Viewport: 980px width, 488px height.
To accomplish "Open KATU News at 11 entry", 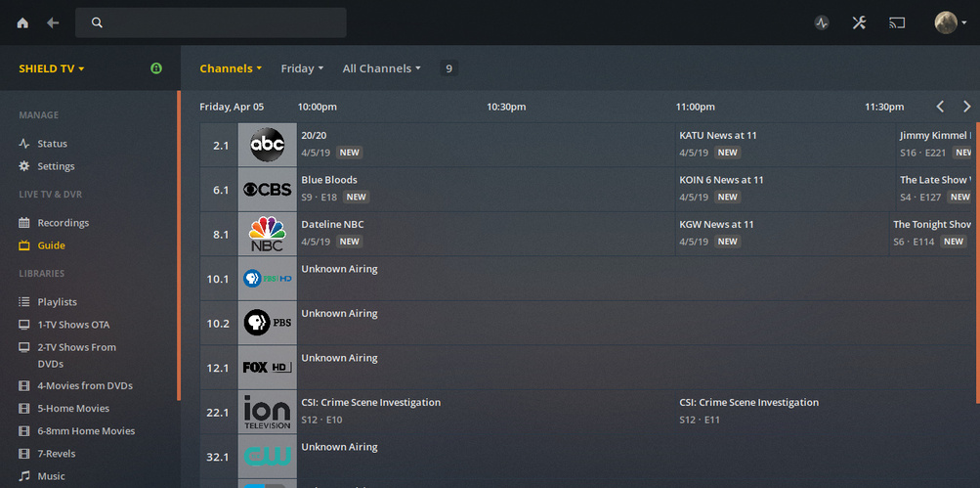I will pos(786,145).
